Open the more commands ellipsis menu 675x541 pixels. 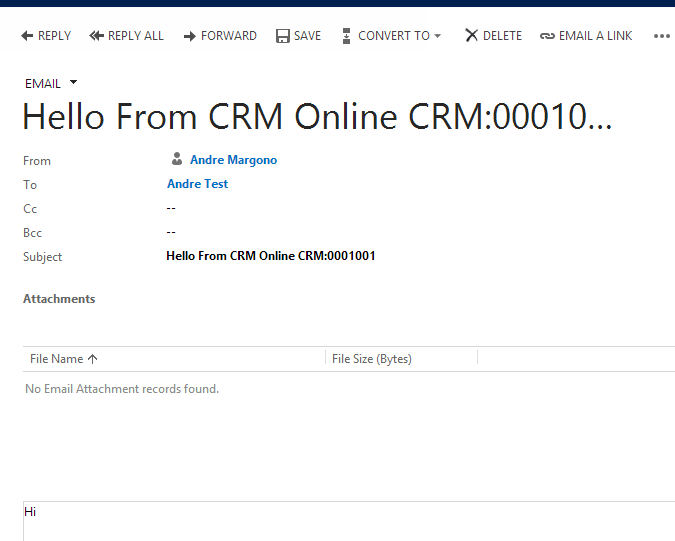[x=661, y=36]
